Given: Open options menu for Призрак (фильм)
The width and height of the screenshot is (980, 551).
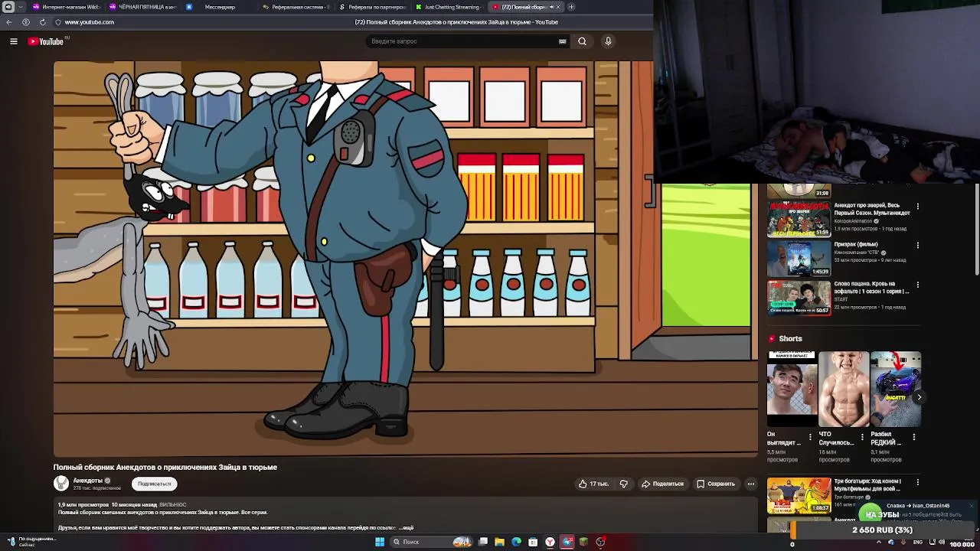Looking at the screenshot, I should pos(918,245).
